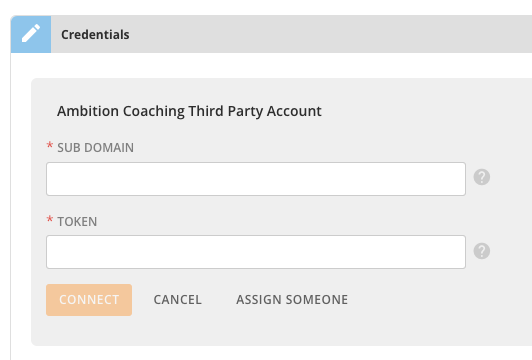The width and height of the screenshot is (532, 360).
Task: Click the word DOMAIN in the label
Action: pos(109,148)
